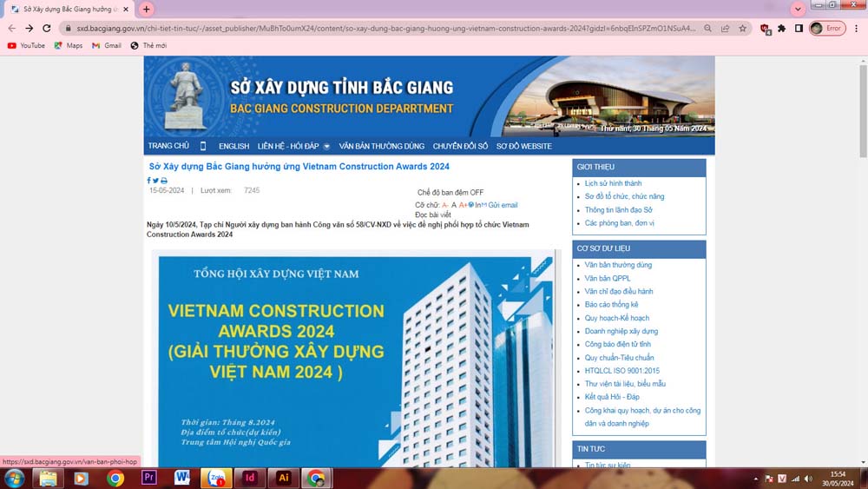Share article on Facebook
This screenshot has width=868, height=489.
tap(148, 181)
